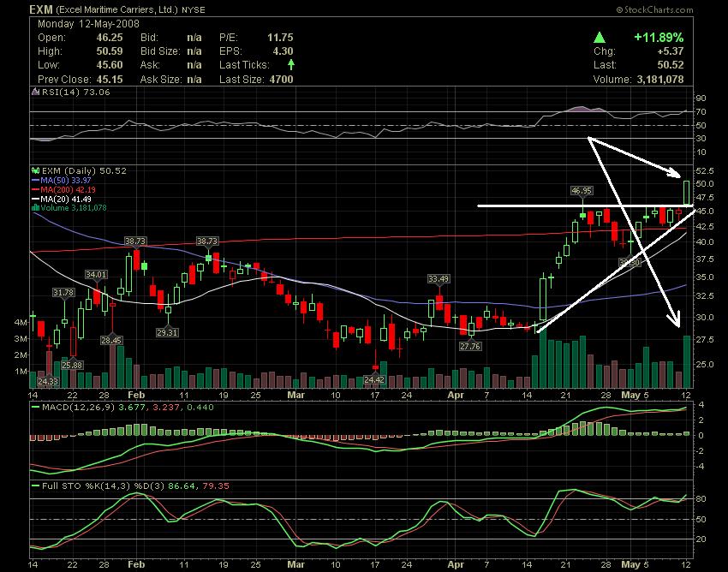Viewport: 728px width, 572px height.
Task: Click the green up triangle beside +11.89%
Action: click(x=600, y=38)
